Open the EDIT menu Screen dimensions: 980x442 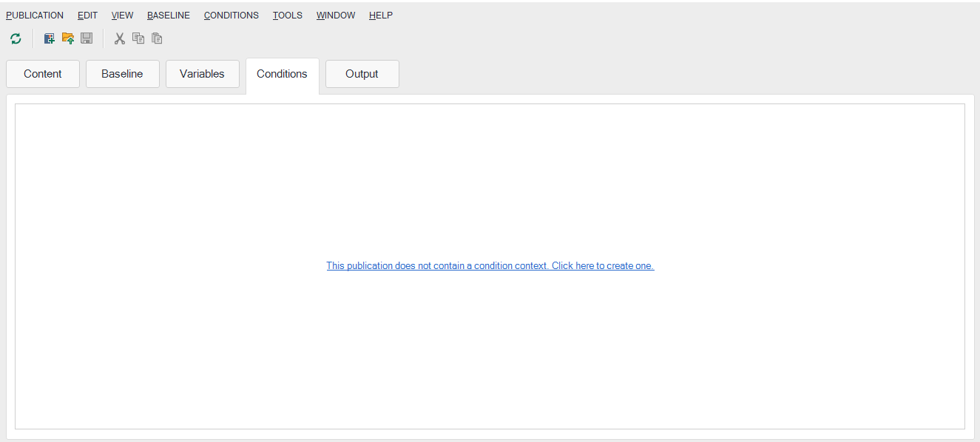[87, 16]
